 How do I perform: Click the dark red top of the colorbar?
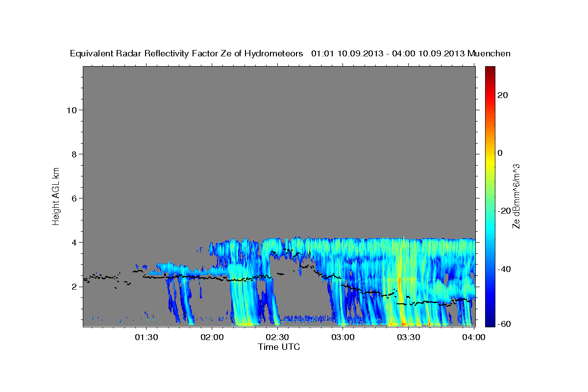pos(490,71)
